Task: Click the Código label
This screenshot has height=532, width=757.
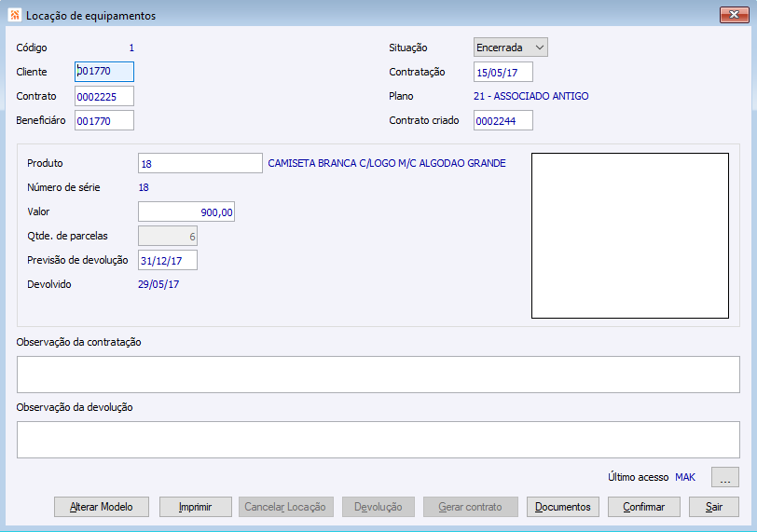Action: (32, 48)
